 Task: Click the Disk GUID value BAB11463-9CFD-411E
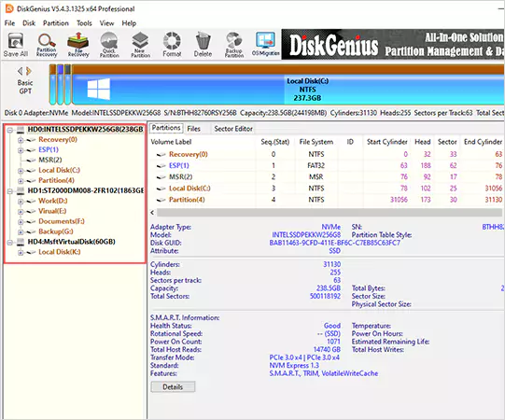tap(334, 243)
